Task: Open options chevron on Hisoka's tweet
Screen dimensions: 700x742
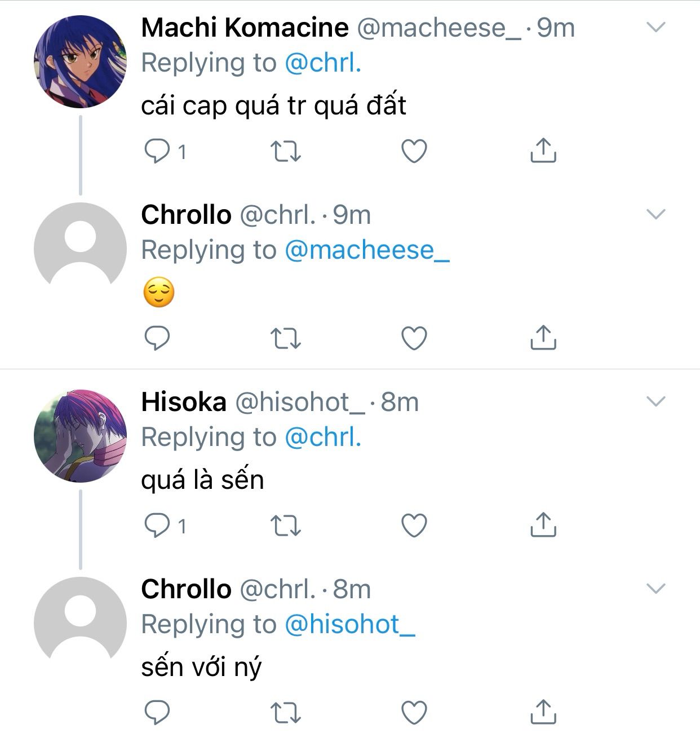Action: pos(656,401)
